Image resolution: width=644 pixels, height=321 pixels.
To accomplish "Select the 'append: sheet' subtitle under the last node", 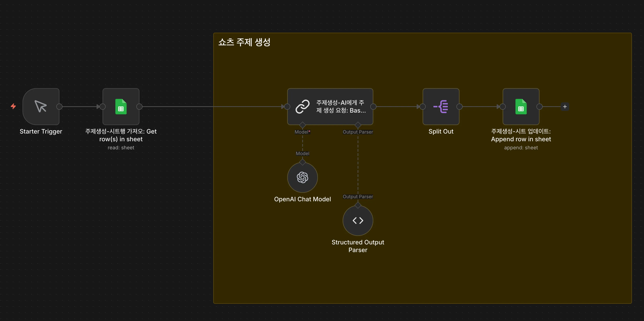I will tap(521, 148).
